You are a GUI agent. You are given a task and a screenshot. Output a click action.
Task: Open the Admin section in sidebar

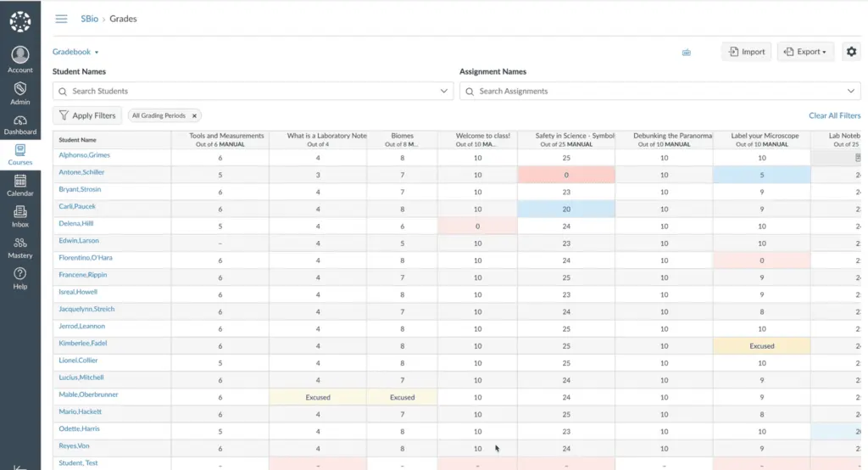(x=20, y=93)
